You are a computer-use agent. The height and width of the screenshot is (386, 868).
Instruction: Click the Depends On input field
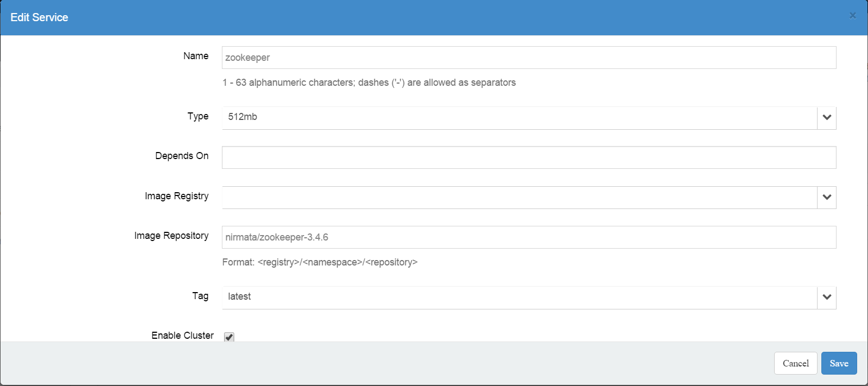[529, 157]
